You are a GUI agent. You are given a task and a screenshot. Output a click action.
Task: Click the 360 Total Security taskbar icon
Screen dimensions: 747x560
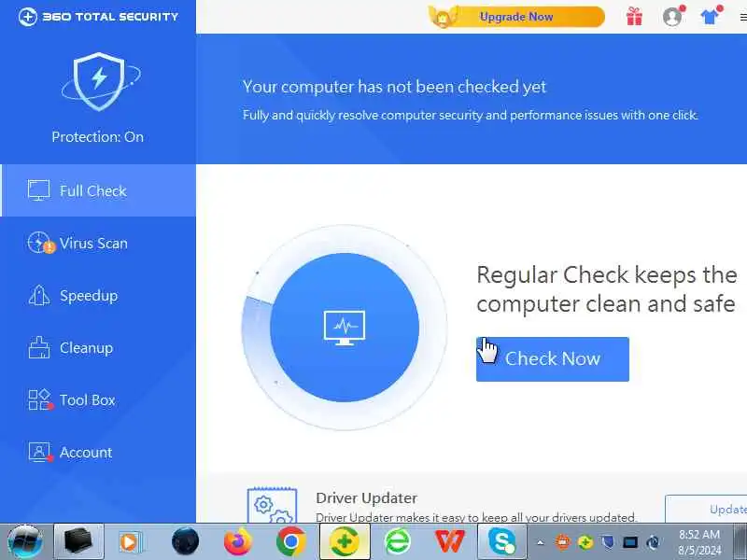click(345, 542)
